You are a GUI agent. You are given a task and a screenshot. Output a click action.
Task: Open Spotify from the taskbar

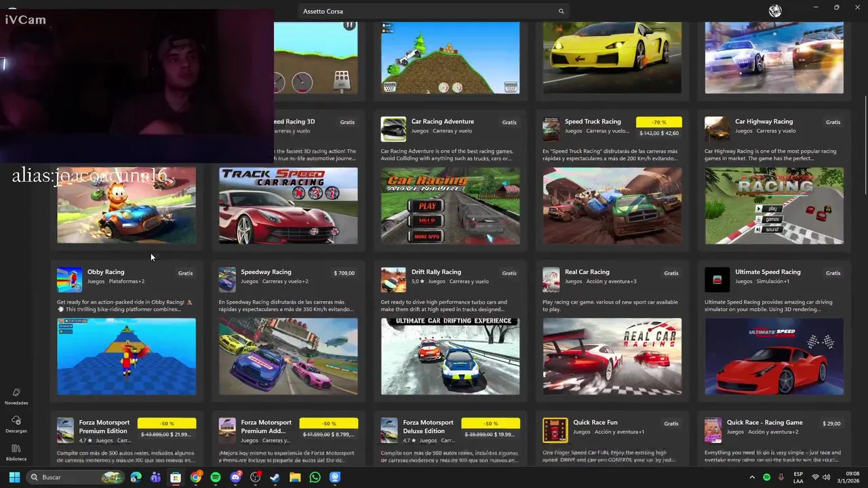pos(215,477)
